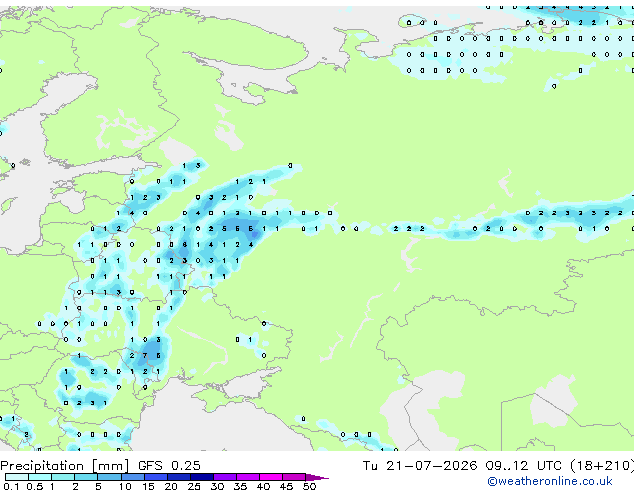Select the 'Tu 21-07-2026 09..12 UTC' timestamp
This screenshot has height=490, width=634.
coord(462,466)
